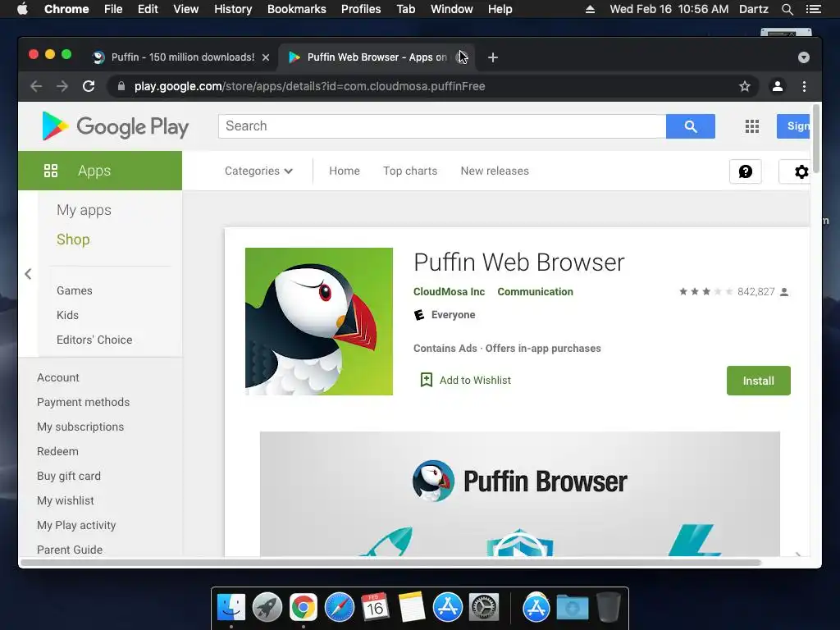
Task: Click the Add to Wishlist bookmark icon
Action: 426,380
